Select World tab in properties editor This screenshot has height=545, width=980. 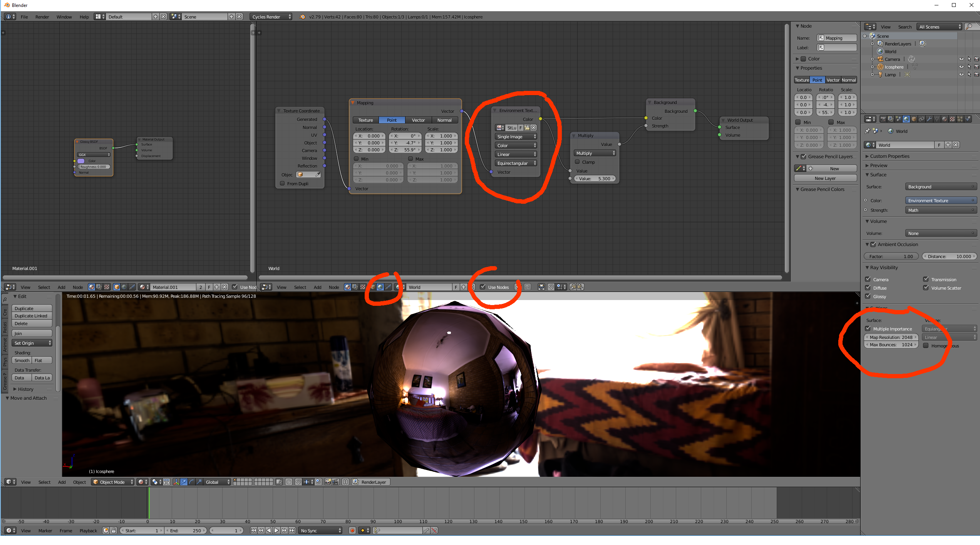[906, 119]
